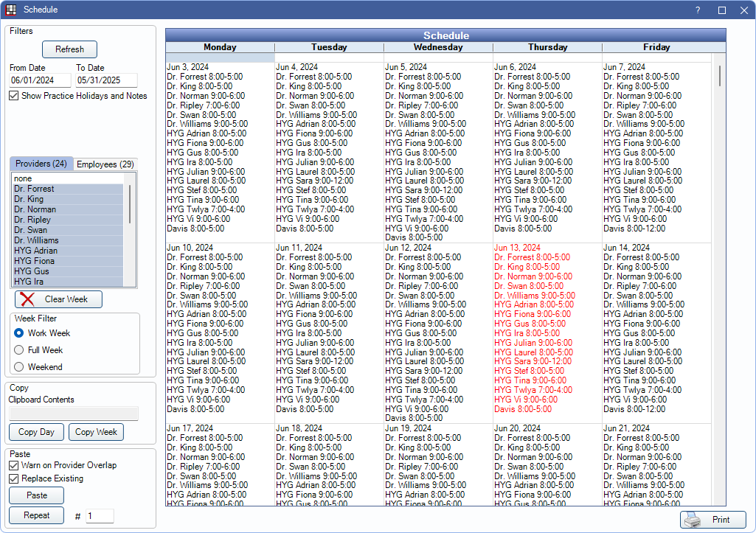
Task: Click the schedule grid vertical scrollbar
Action: tap(719, 280)
